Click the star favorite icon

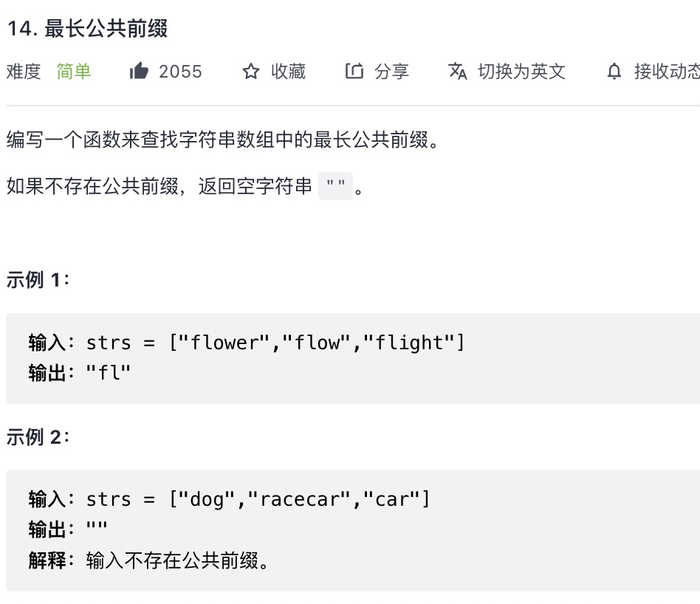[x=251, y=72]
